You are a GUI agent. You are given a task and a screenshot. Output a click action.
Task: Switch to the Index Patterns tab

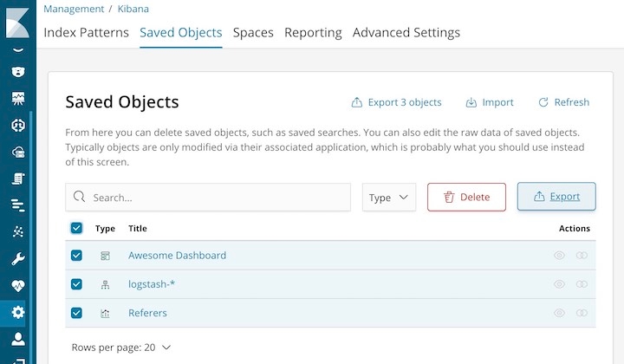tap(87, 33)
